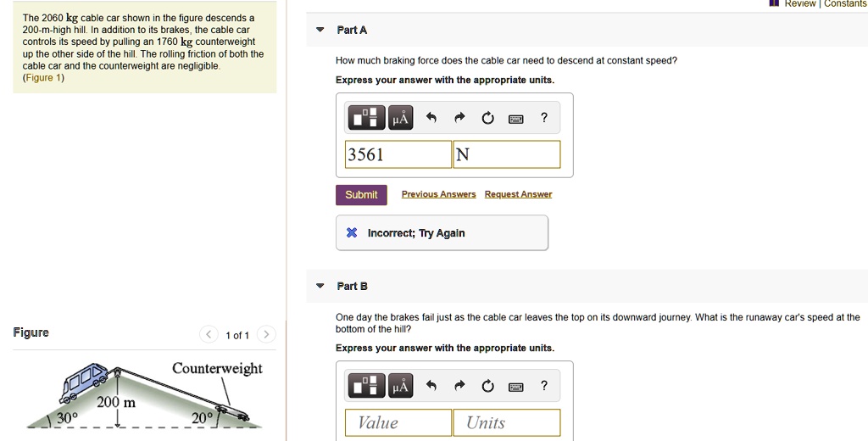Reset the Part A answer field

487,119
